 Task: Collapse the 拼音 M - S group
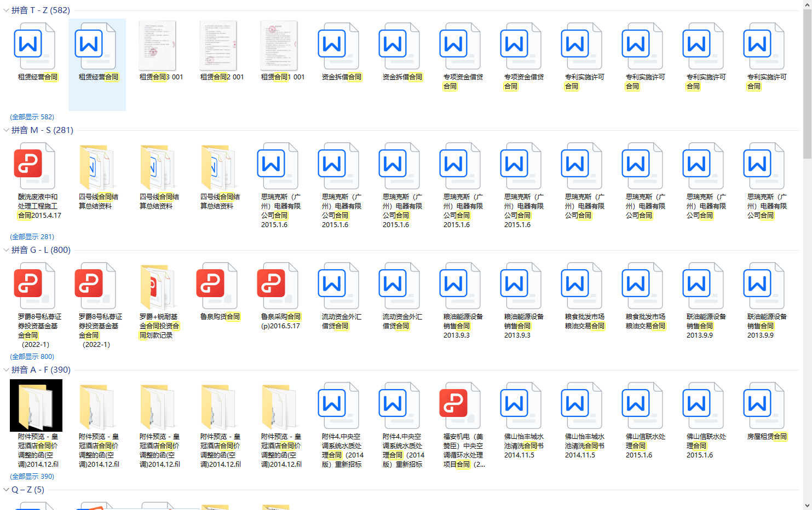point(6,130)
